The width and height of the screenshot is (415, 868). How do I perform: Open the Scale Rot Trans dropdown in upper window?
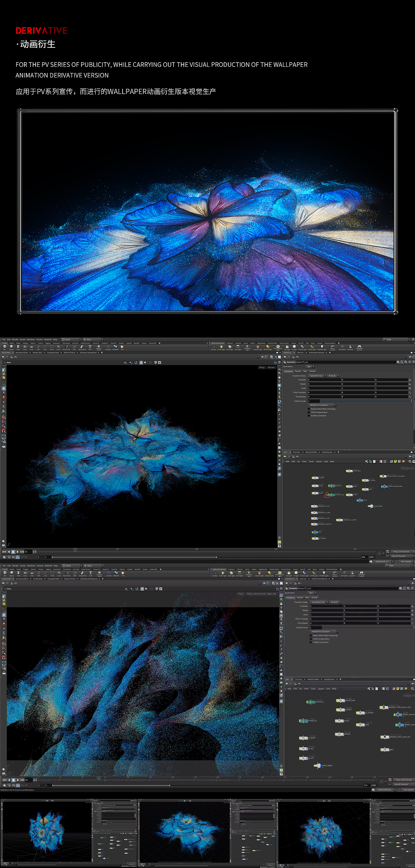coord(317,376)
